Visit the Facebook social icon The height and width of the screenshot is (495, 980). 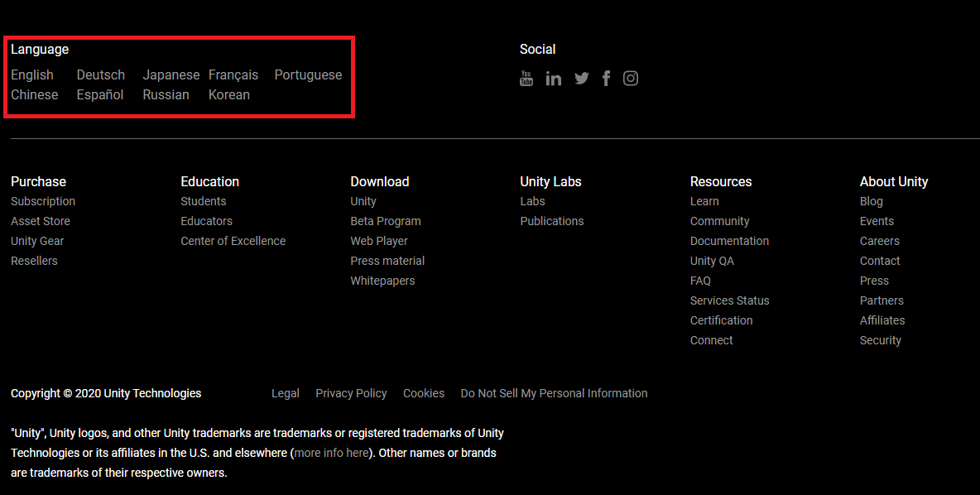click(x=606, y=78)
